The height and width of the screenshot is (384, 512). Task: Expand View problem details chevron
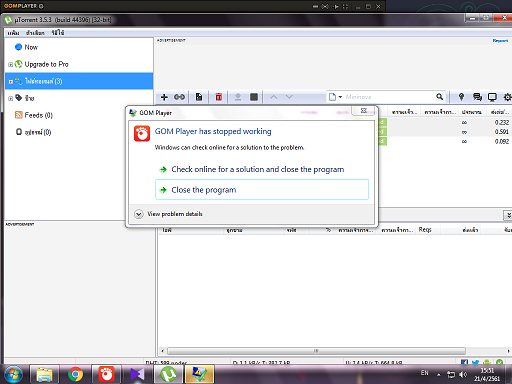click(139, 214)
